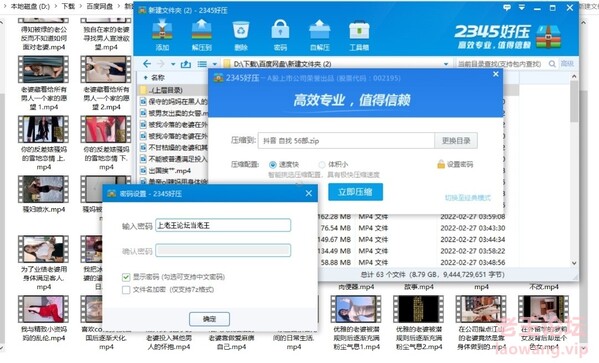Image resolution: width=599 pixels, height=363 pixels.
Task: Click the 162.28 MB size cell
Action: [x=335, y=217]
